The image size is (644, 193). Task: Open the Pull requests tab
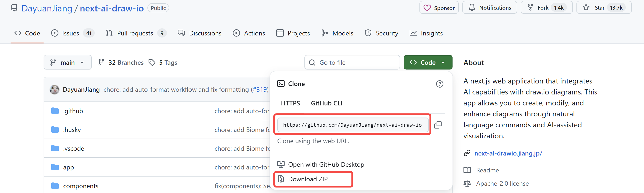[136, 33]
